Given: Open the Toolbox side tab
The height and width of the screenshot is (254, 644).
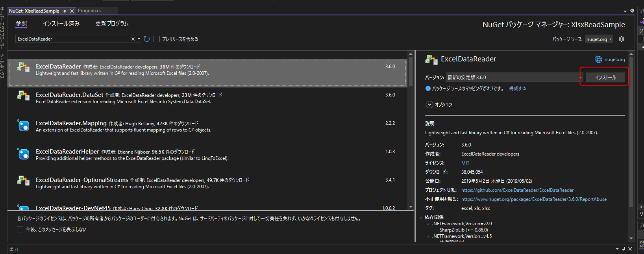Looking at the screenshot, I should (x=2, y=66).
